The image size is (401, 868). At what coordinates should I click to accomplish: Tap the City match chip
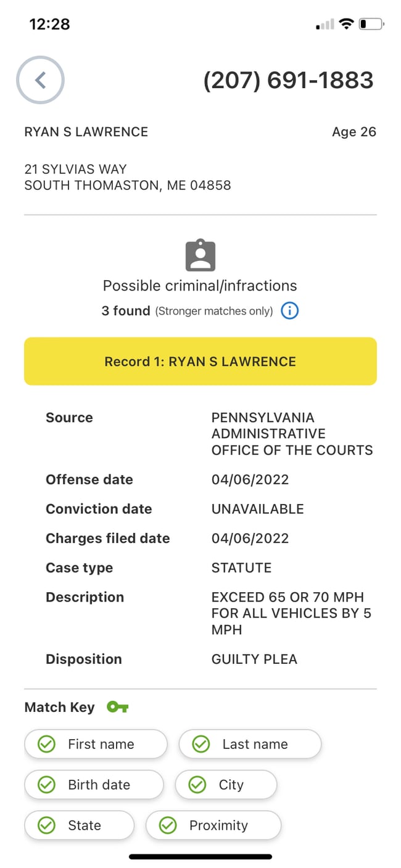pyautogui.click(x=226, y=785)
